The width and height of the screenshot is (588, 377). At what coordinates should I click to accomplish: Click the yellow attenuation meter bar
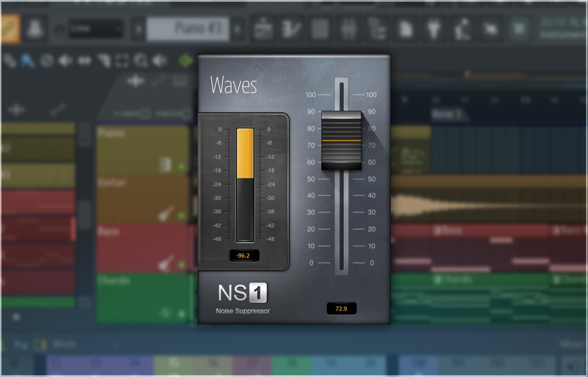pos(245,153)
